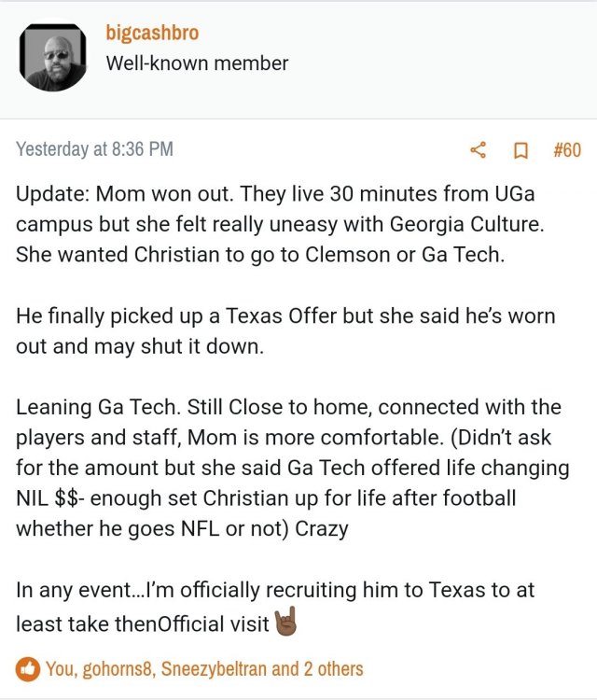The width and height of the screenshot is (597, 700).
Task: Open the #60 post number permalink
Action: click(566, 150)
